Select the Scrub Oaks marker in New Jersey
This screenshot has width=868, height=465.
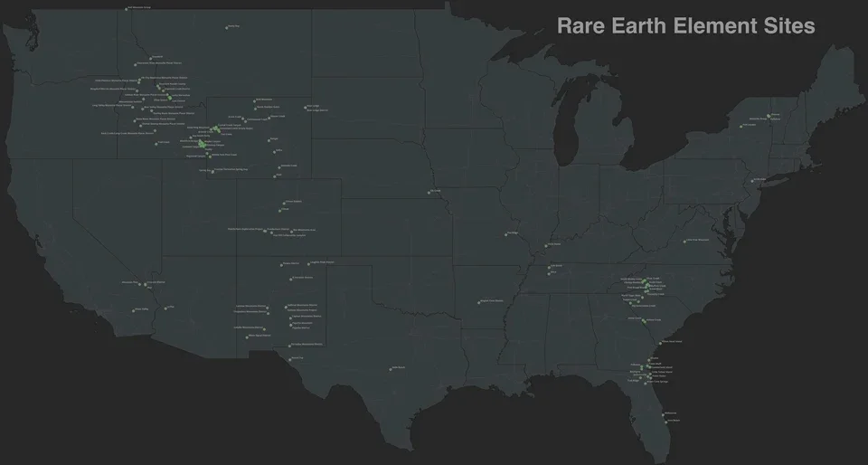click(x=753, y=181)
